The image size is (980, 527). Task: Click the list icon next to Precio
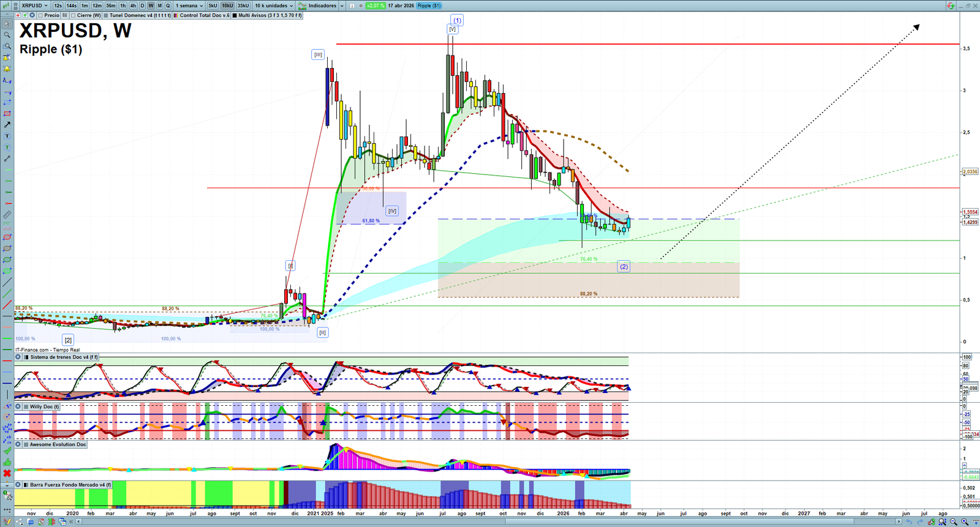click(x=65, y=15)
